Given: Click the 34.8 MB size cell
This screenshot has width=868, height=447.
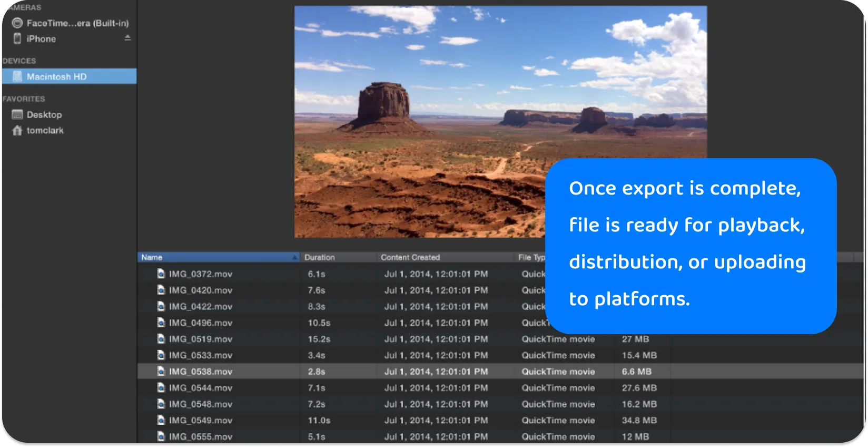Looking at the screenshot, I should click(639, 421).
